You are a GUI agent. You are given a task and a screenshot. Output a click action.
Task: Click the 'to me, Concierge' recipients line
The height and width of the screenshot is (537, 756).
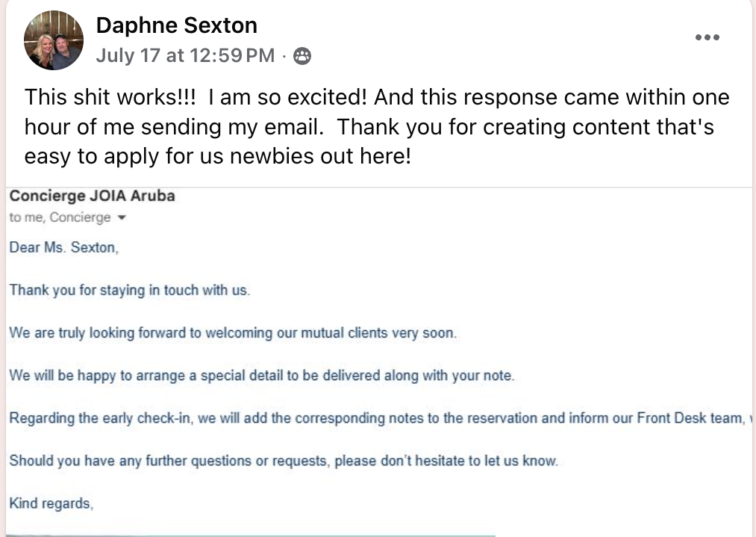pyautogui.click(x=60, y=217)
